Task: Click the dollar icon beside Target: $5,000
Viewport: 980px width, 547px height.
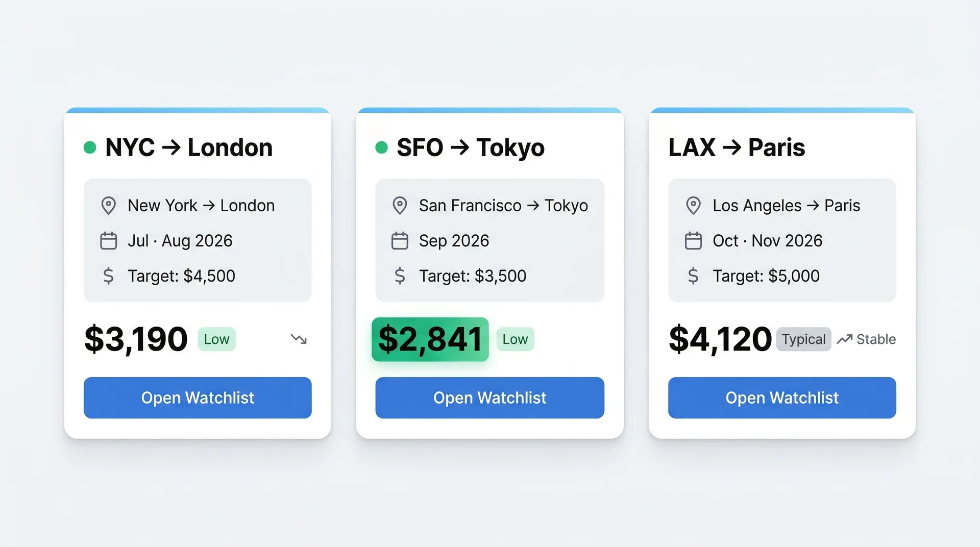Action: pos(693,276)
